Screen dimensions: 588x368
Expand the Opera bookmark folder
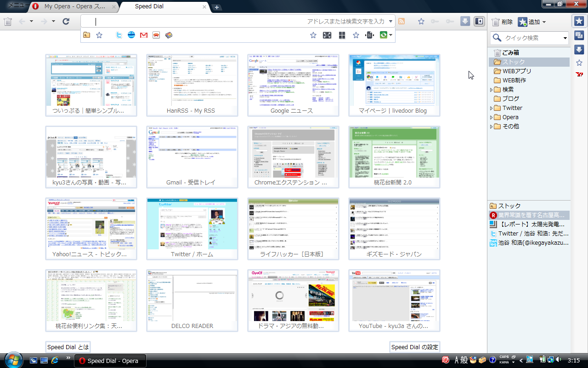pyautogui.click(x=491, y=117)
